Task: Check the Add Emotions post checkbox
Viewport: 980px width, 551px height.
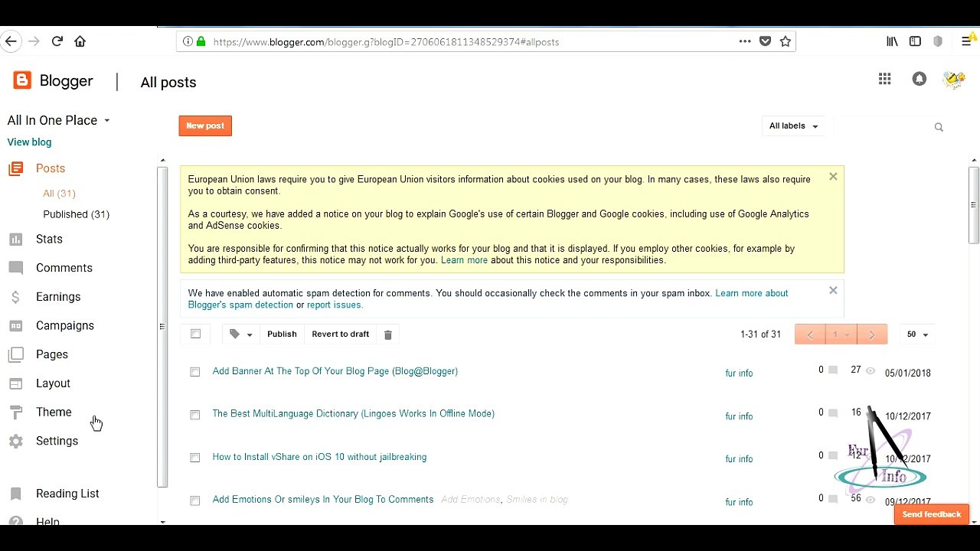Action: [x=195, y=500]
